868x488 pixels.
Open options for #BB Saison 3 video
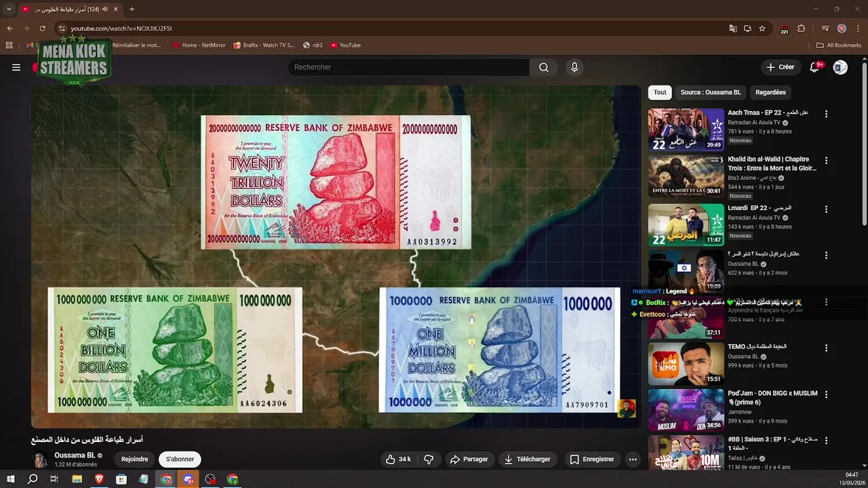(x=826, y=441)
